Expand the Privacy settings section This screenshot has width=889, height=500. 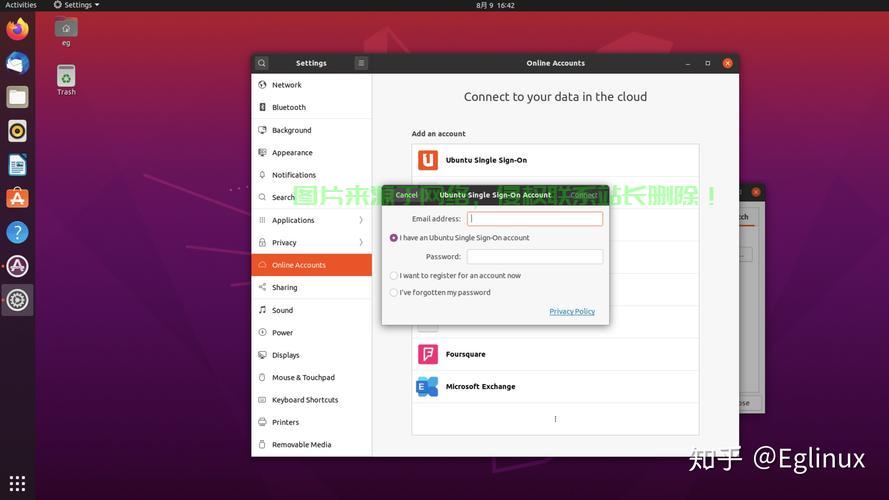pyautogui.click(x=311, y=243)
